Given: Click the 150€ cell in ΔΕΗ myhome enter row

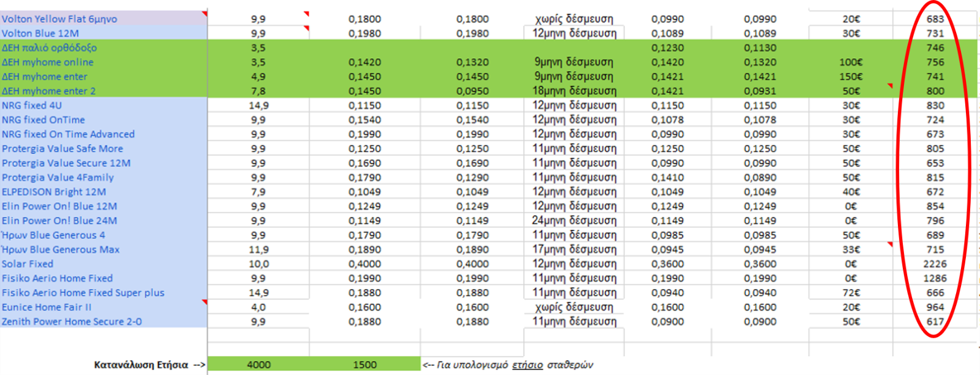Looking at the screenshot, I should (851, 77).
